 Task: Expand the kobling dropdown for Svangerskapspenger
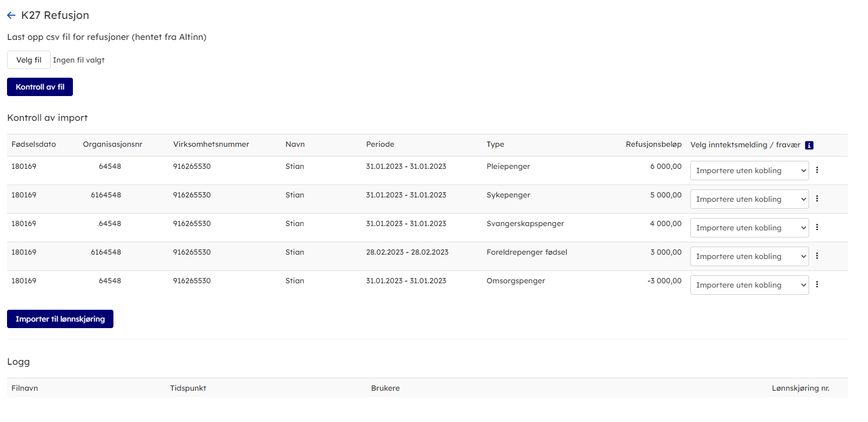(x=749, y=228)
